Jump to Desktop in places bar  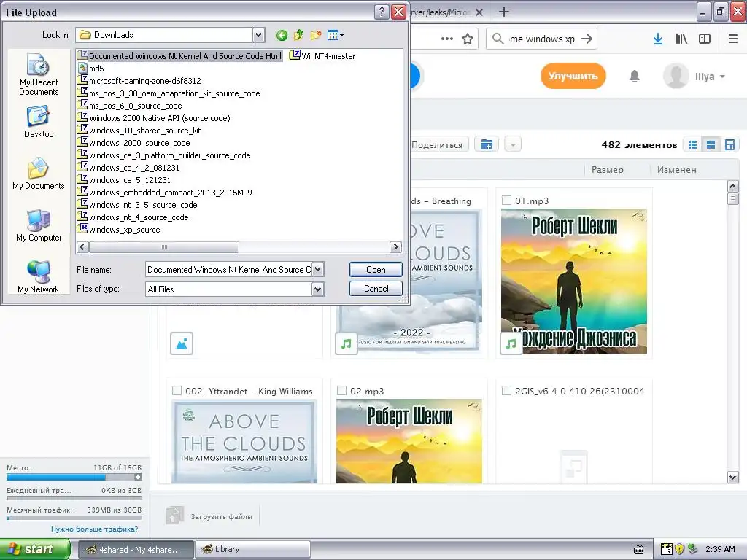39,122
